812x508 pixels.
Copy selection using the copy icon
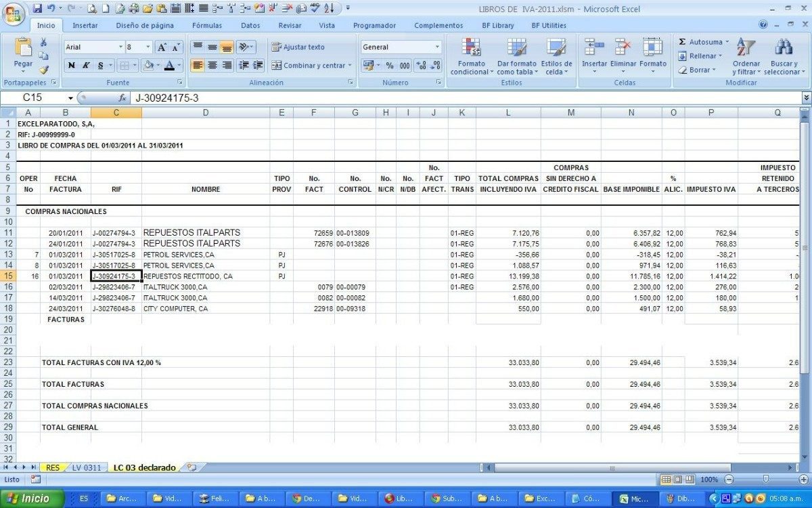tap(44, 56)
